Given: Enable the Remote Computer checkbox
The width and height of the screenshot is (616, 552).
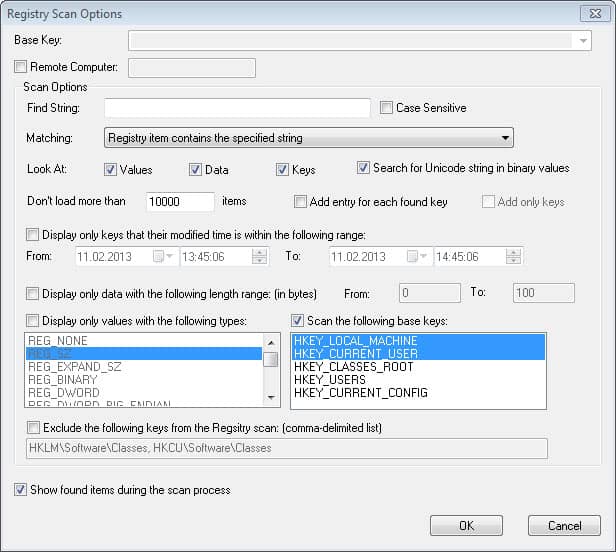Looking at the screenshot, I should 20,66.
